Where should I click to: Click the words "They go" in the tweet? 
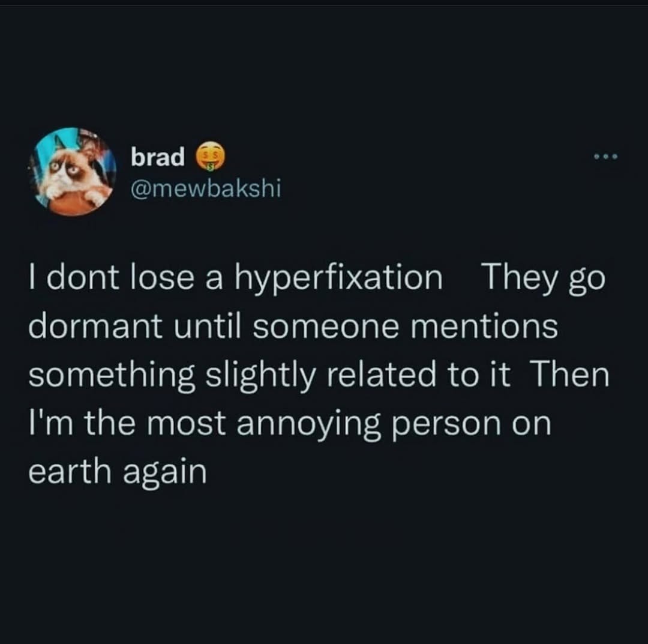(x=543, y=279)
